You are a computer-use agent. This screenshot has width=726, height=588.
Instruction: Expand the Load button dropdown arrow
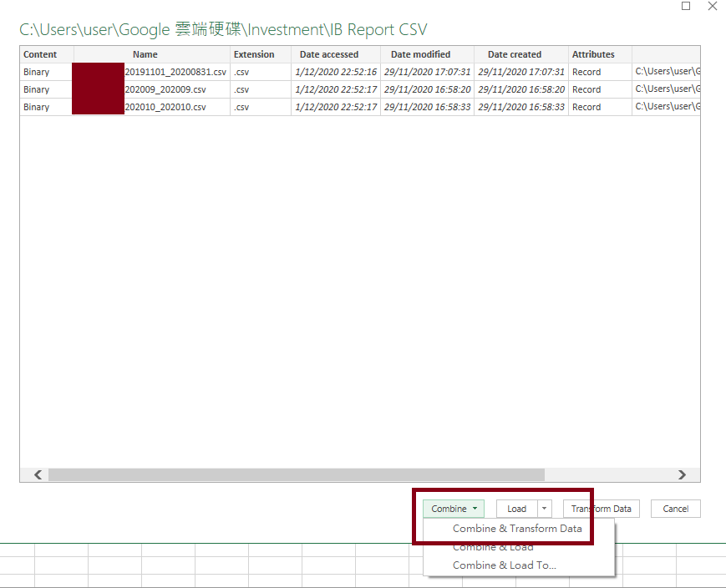tap(545, 509)
